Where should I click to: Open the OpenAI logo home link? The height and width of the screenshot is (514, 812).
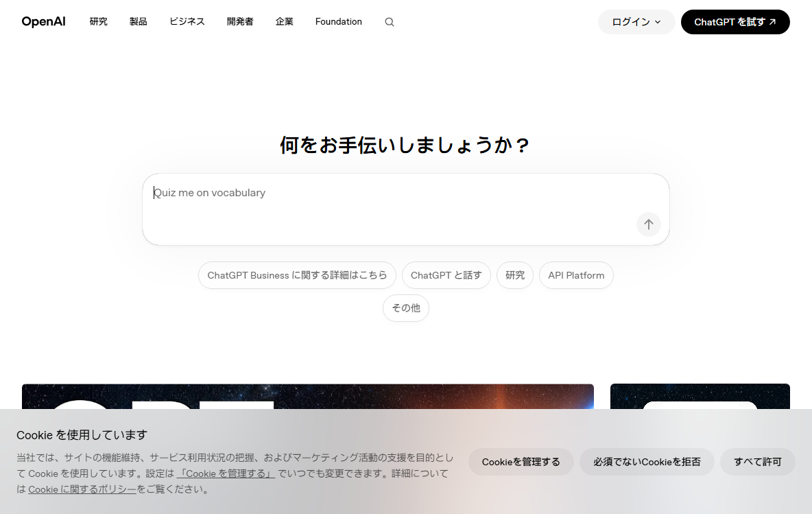click(x=43, y=22)
